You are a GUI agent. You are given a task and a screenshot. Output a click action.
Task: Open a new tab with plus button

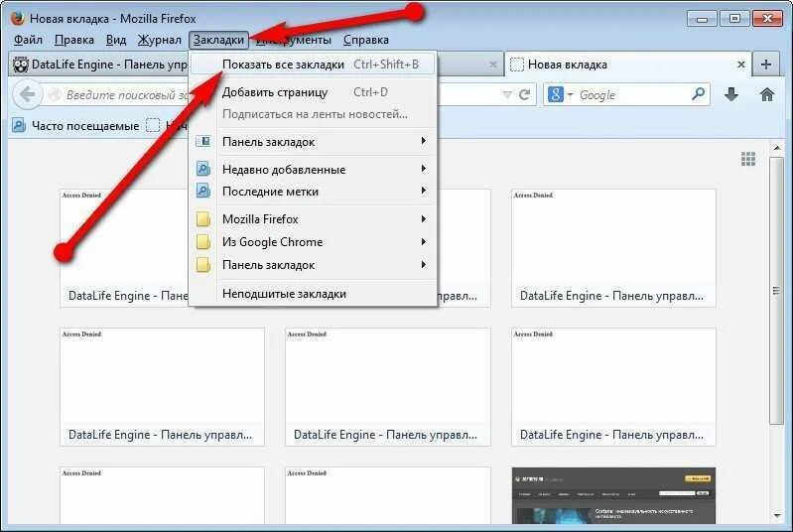coord(765,65)
